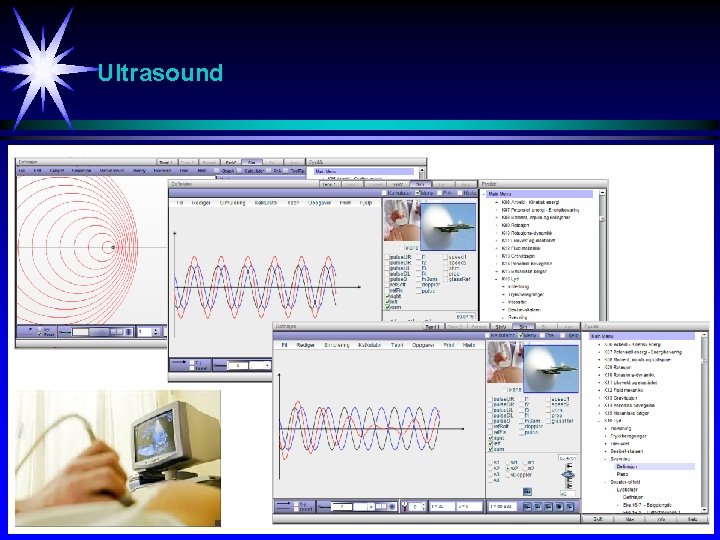Click the dark square button in the circular-wave window's bottom bar
Viewport: 720px width, 540px height.
(x=129, y=332)
